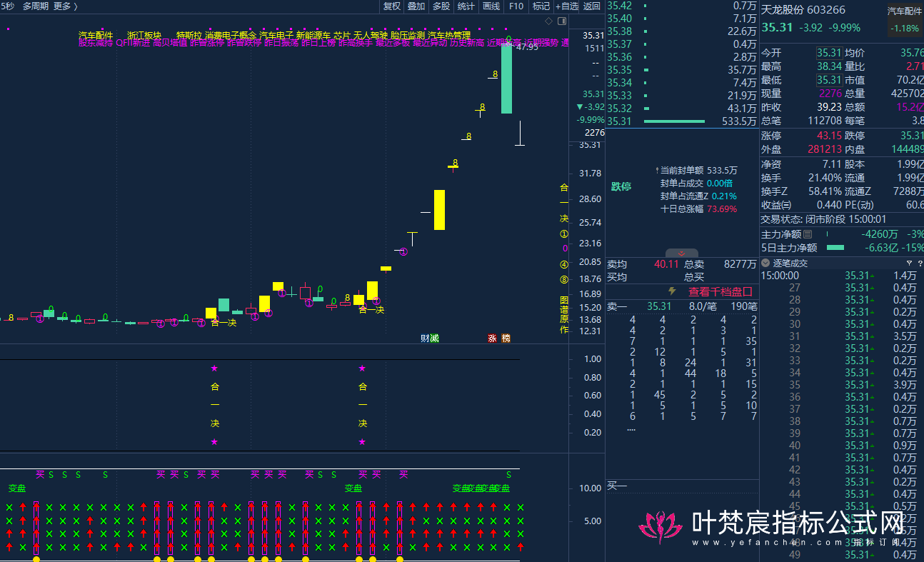Click the 涨 marker on chart
Screen dimensions: 924x562
point(492,338)
